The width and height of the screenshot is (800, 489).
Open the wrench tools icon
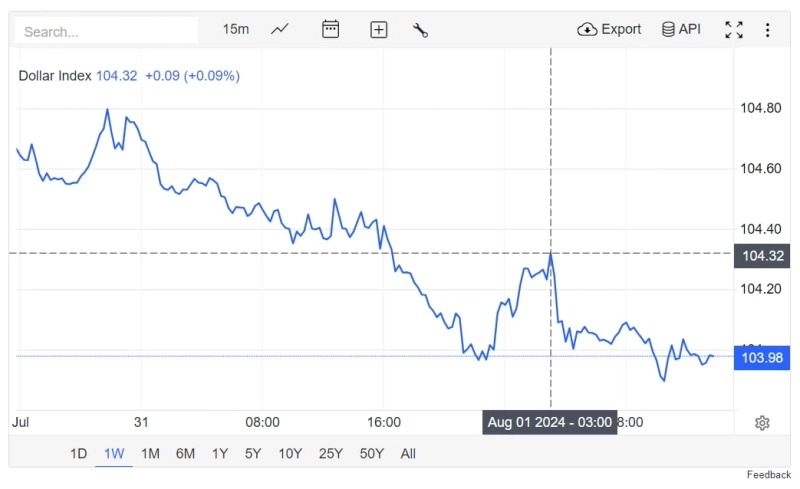point(420,30)
